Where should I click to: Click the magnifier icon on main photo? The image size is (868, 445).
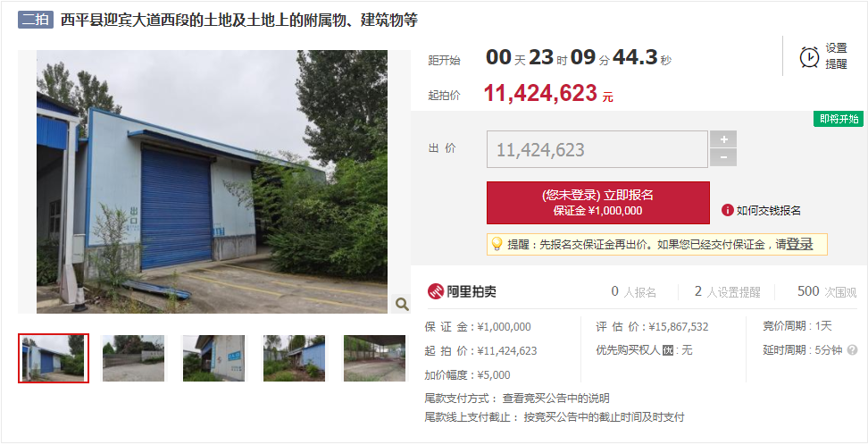pyautogui.click(x=401, y=304)
